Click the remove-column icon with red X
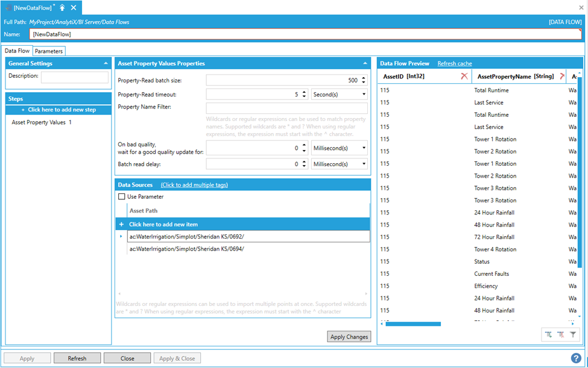This screenshot has width=588, height=368. (x=561, y=334)
